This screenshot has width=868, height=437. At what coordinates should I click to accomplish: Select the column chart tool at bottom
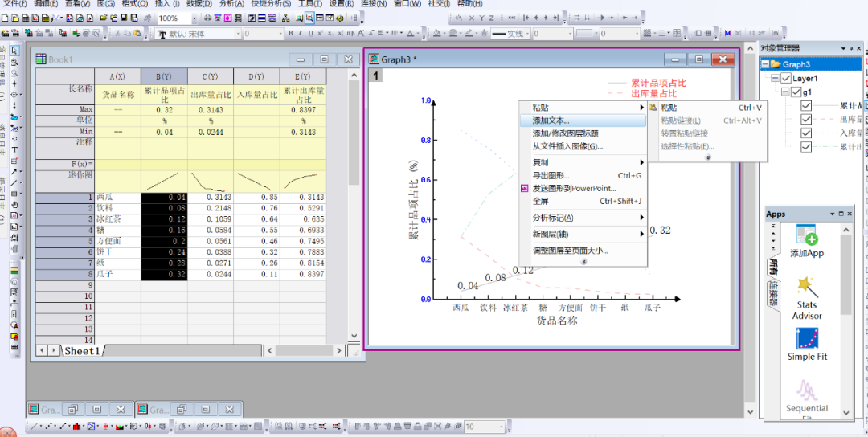pos(76,426)
